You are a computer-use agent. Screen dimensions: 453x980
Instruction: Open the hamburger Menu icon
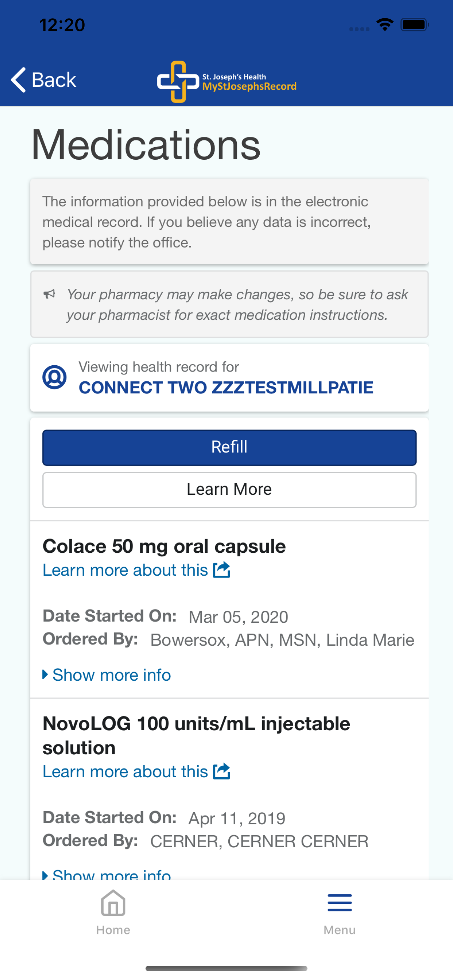(340, 903)
